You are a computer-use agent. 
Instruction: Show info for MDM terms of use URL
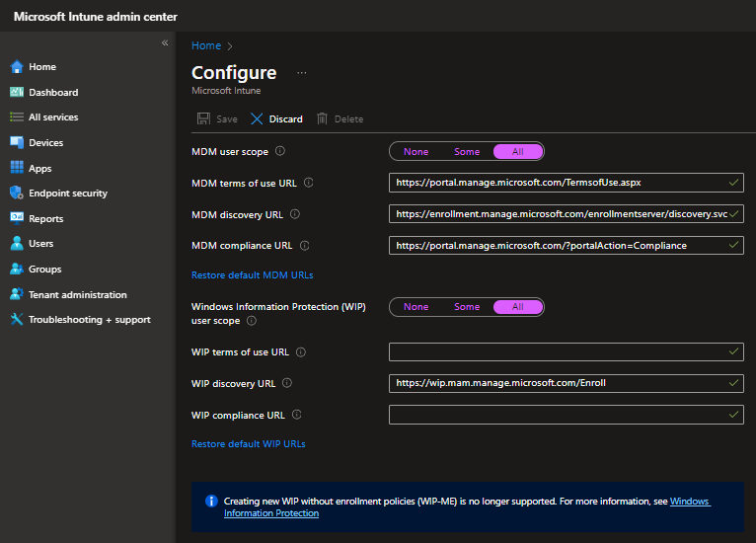pyautogui.click(x=309, y=183)
